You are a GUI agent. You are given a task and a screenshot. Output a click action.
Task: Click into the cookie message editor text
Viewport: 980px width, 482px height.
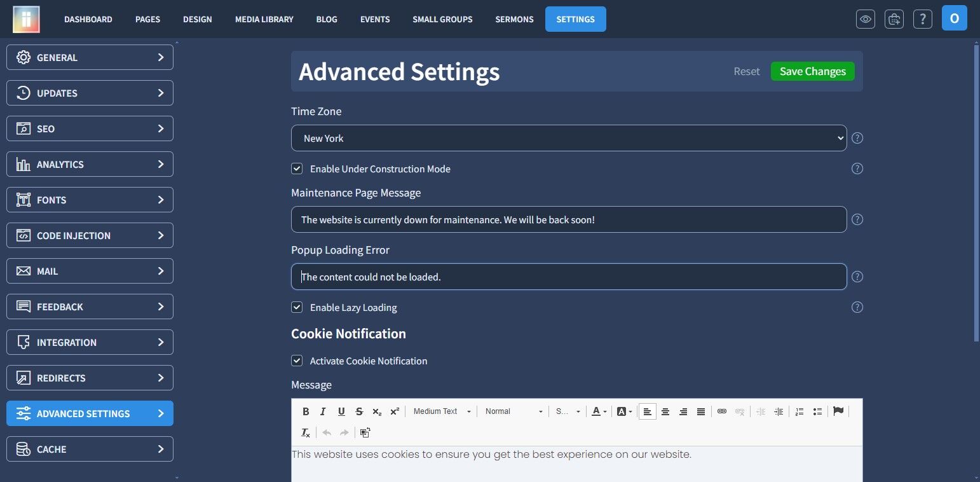[491, 455]
